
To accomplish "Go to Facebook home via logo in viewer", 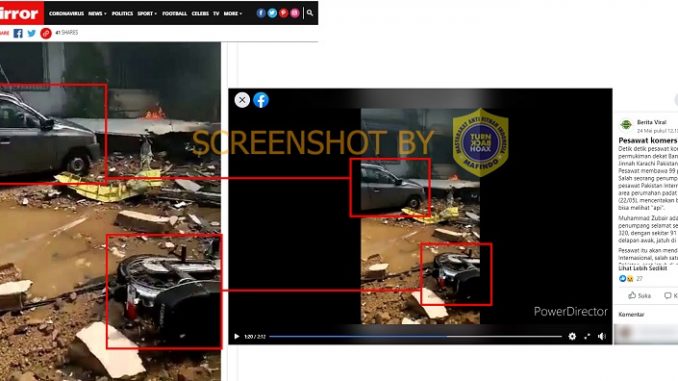I will pos(261,100).
